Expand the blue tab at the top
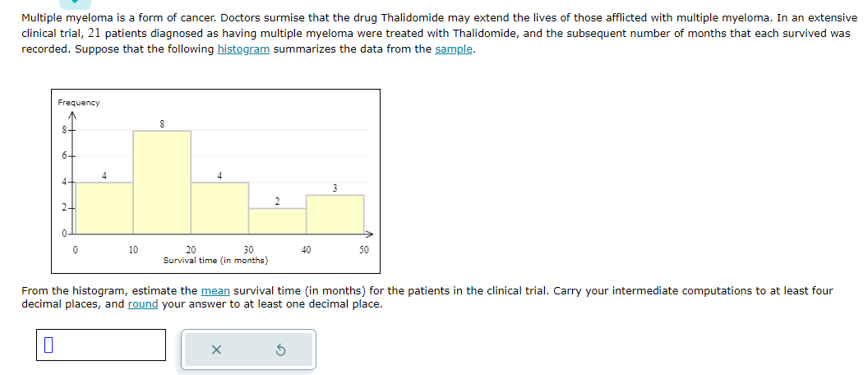868x375 pixels. 76,4
